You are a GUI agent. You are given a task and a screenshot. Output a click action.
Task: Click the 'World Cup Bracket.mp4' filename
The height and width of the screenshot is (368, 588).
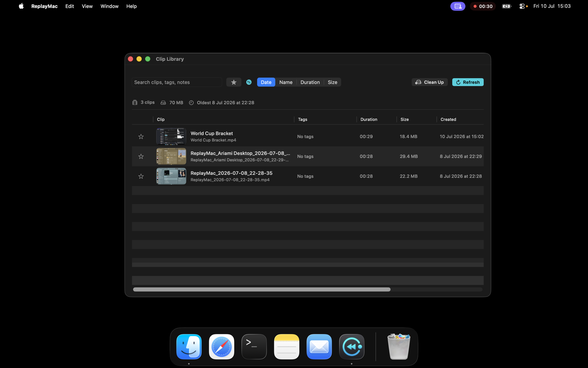[x=214, y=140]
